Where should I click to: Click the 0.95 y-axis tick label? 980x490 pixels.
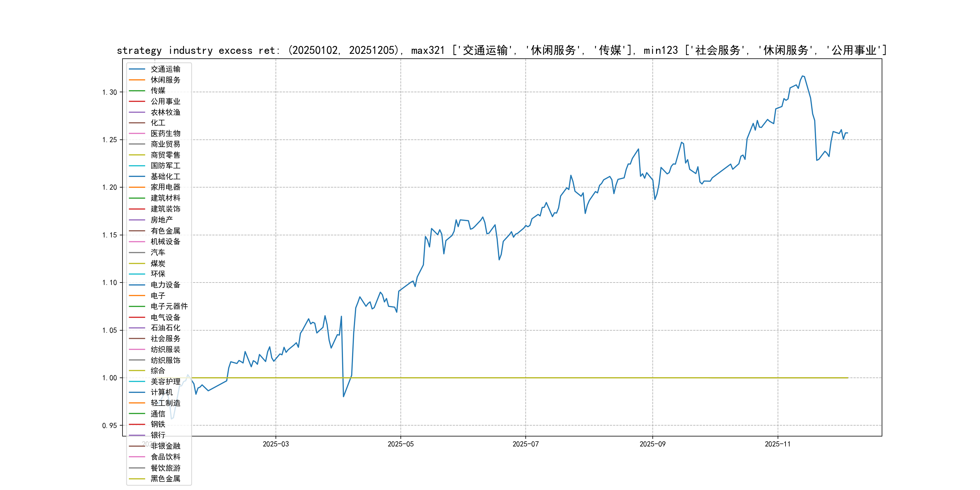point(109,426)
